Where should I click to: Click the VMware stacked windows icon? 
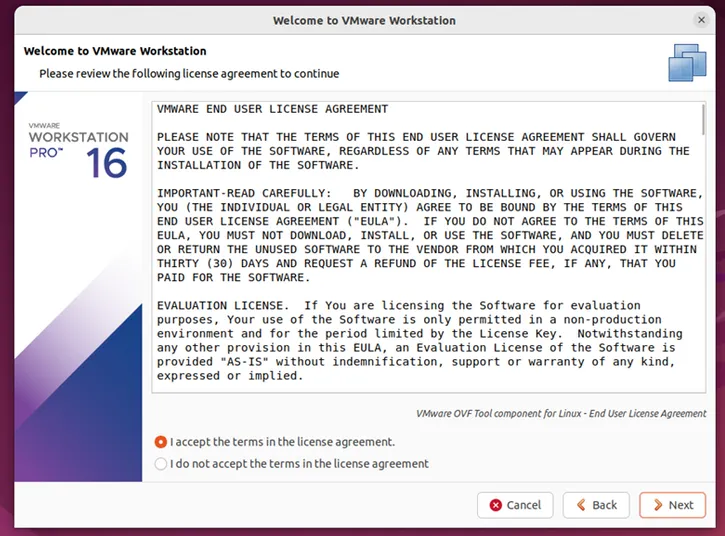(x=687, y=63)
